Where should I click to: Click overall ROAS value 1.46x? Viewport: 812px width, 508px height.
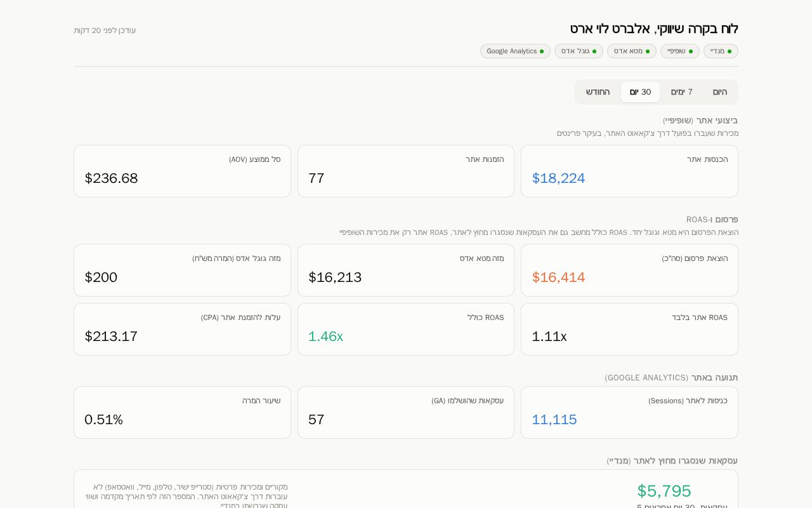[x=325, y=337]
